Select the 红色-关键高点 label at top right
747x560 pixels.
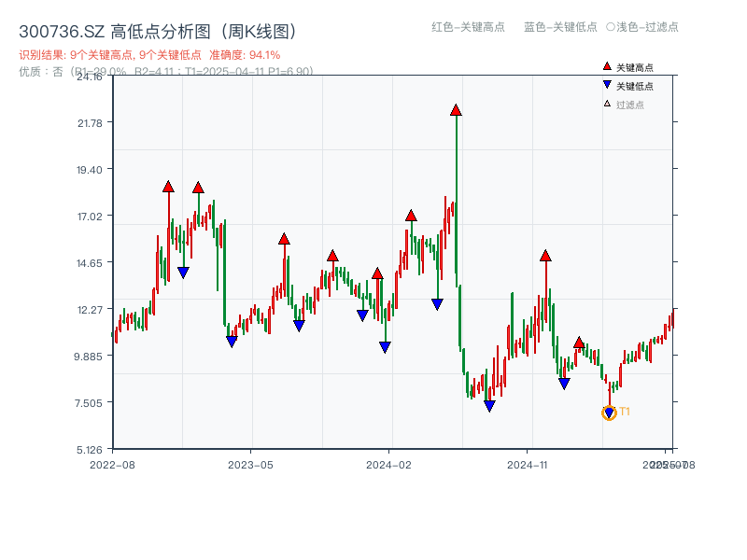465,28
